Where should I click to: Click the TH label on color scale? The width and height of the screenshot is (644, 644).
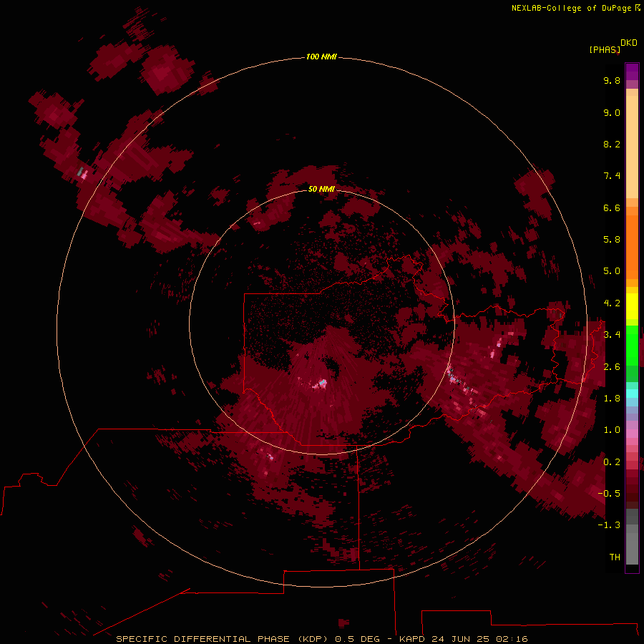tap(615, 557)
